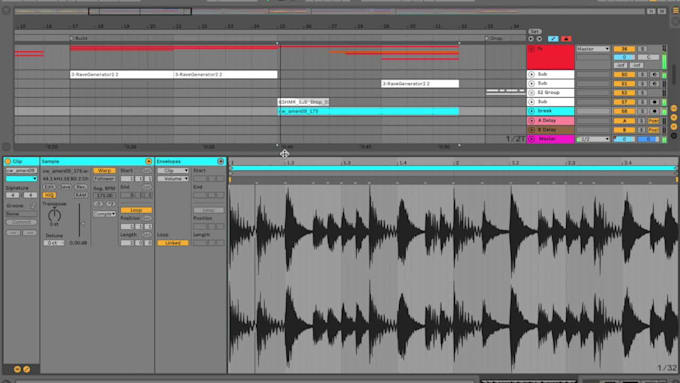Click second orange section toggle right of mixer
The height and width of the screenshot is (383, 680).
[674, 117]
